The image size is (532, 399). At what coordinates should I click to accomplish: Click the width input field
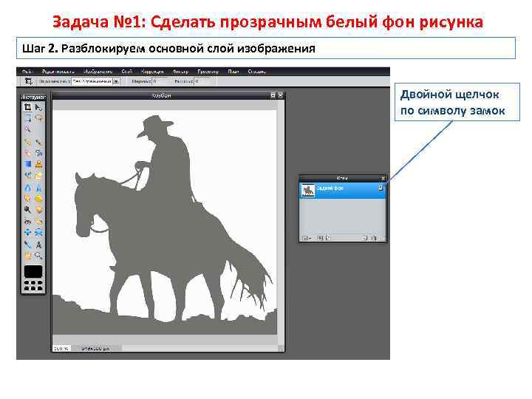click(160, 81)
